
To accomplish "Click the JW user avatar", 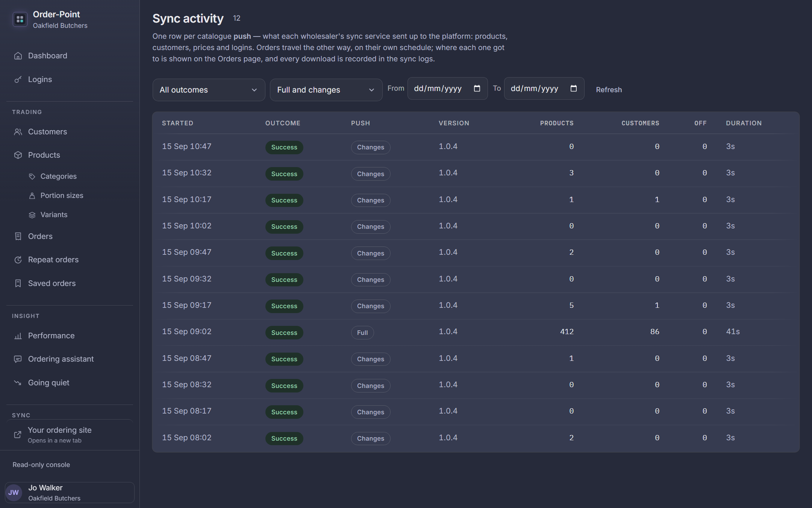I will 14,493.
